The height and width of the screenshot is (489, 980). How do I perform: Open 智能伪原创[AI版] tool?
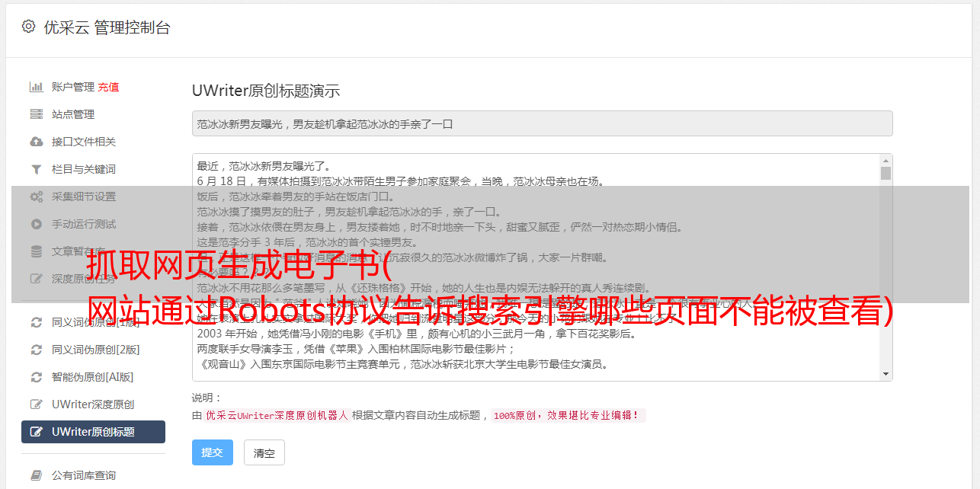tap(93, 377)
